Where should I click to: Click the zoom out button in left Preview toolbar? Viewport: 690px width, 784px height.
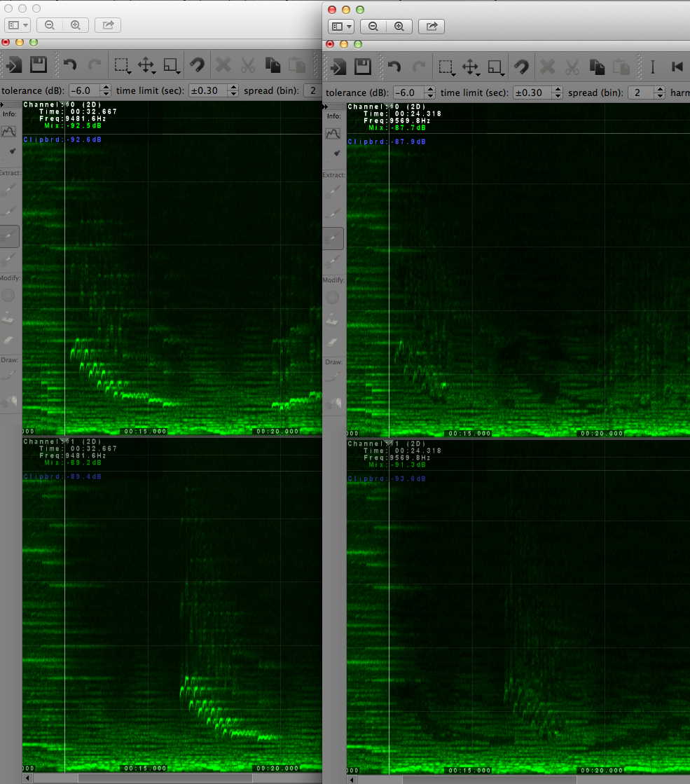[50, 25]
